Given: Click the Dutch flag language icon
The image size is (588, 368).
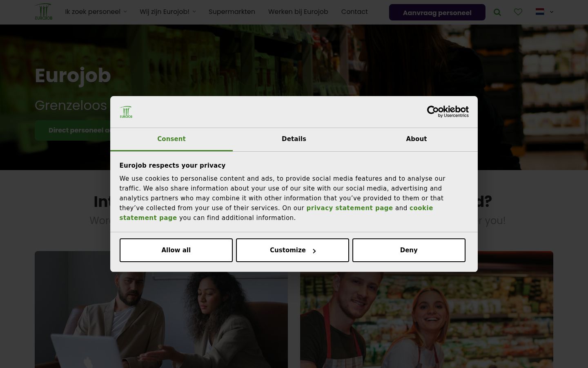Looking at the screenshot, I should click(539, 12).
